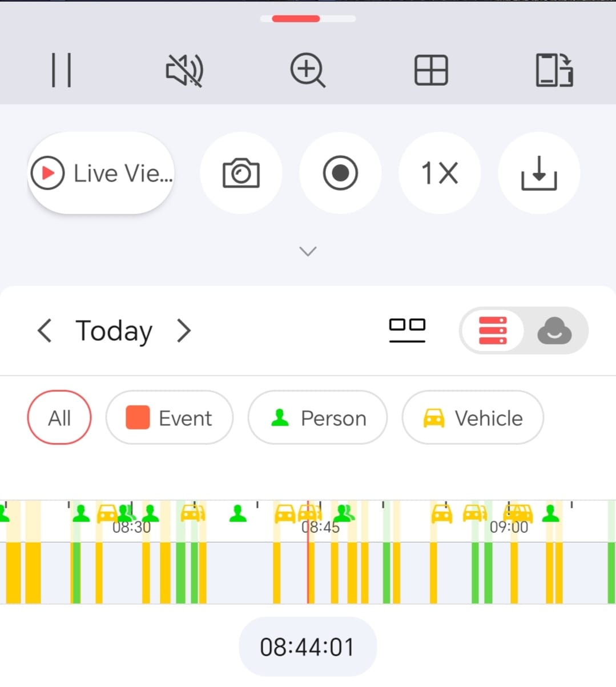Screen dimensions: 616x687
Task: Activate the digital zoom magnifier icon
Action: pyautogui.click(x=308, y=70)
